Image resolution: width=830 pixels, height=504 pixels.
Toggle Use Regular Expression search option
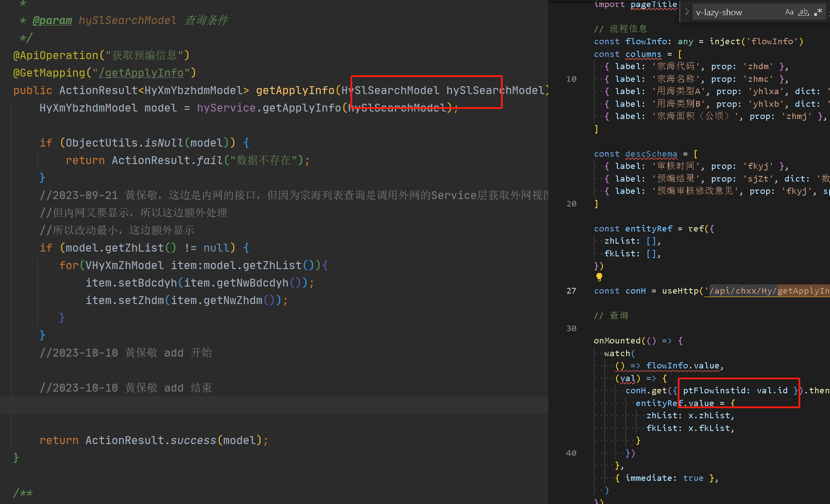point(818,12)
